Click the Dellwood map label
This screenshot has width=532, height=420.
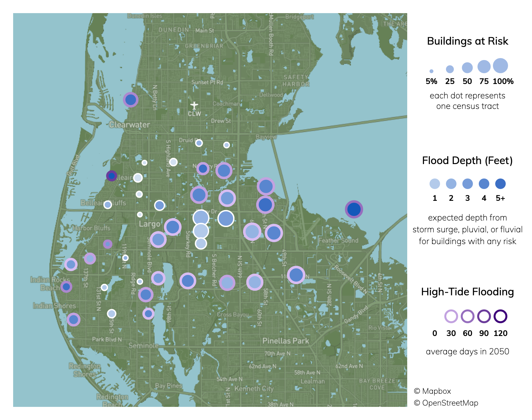(271, 95)
